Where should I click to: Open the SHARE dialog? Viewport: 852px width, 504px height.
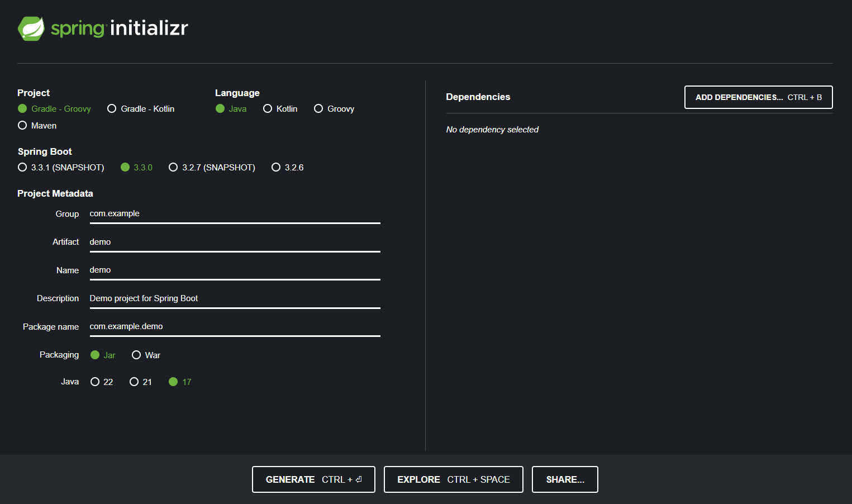click(x=564, y=479)
